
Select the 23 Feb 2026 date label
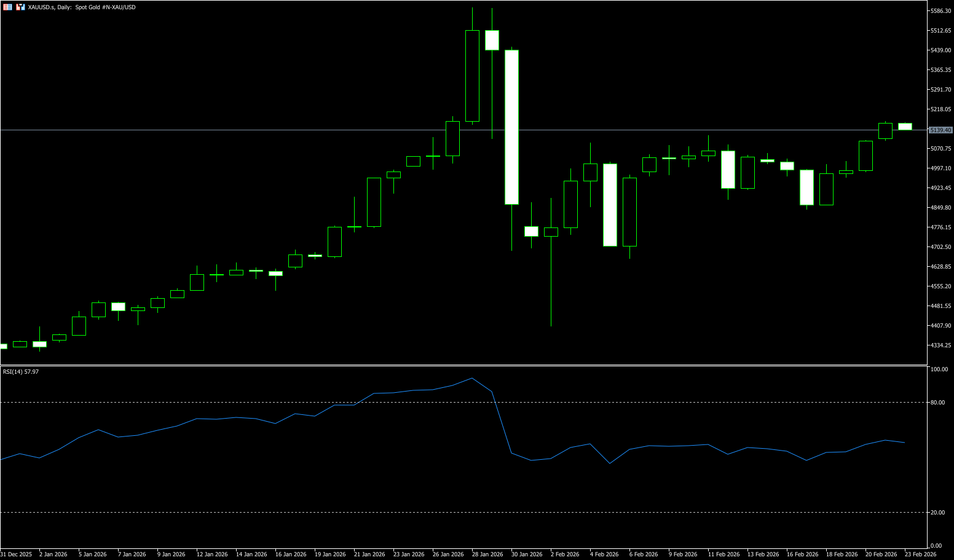[920, 554]
